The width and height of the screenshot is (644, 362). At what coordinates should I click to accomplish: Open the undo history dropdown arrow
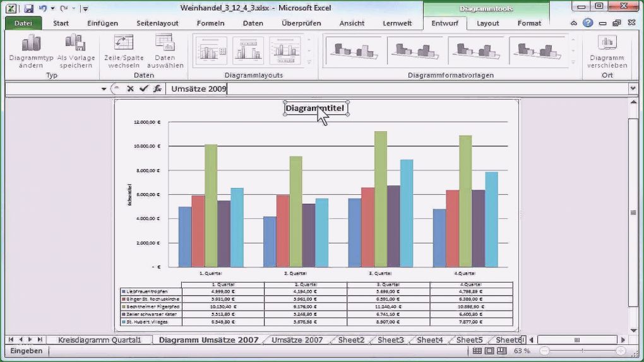pos(53,9)
